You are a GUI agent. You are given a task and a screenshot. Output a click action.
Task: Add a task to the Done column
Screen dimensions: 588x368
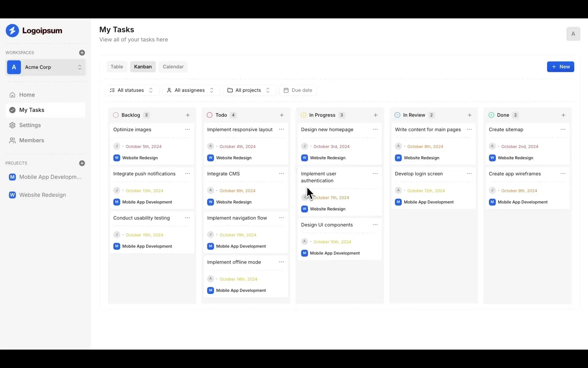click(563, 115)
